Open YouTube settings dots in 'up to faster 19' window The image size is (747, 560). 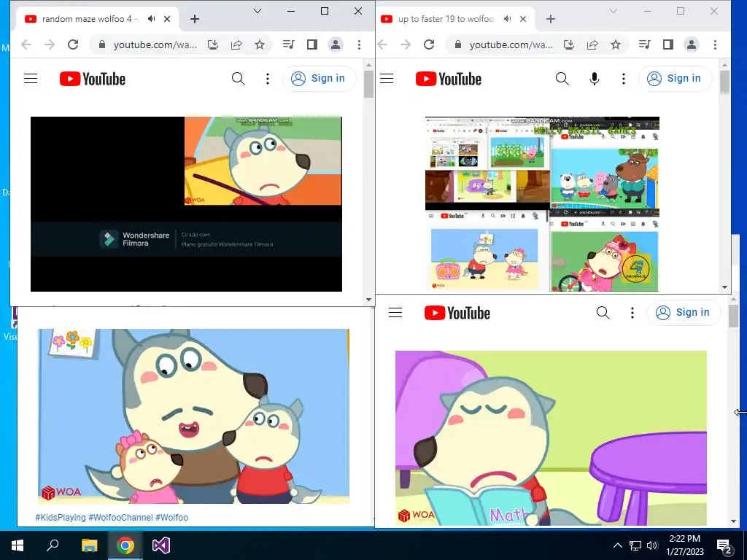[624, 79]
